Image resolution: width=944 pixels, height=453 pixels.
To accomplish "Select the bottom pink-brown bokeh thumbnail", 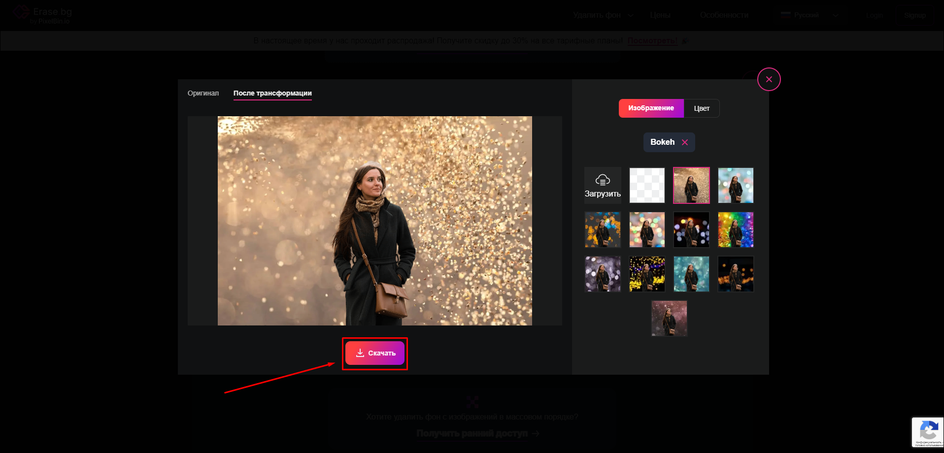I will [x=669, y=318].
